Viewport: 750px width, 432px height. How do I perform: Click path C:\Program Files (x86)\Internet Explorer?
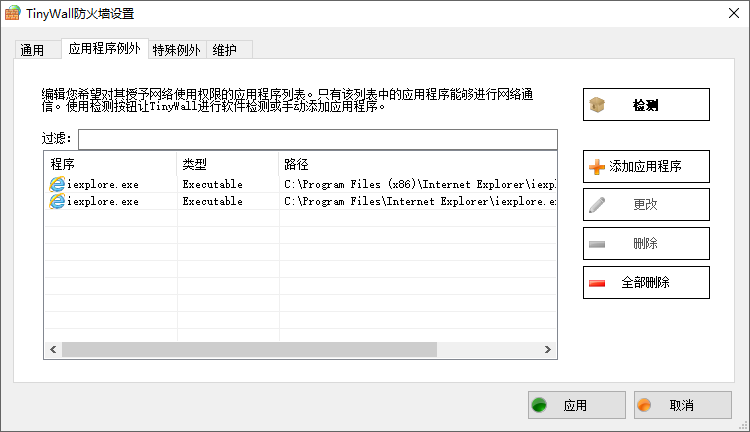click(x=419, y=185)
